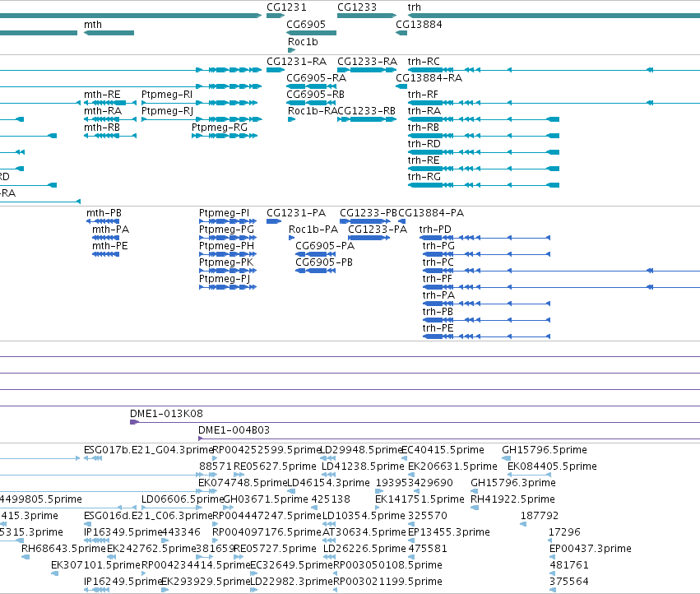
Task: Select the mth-RB transcript
Action: point(102,128)
